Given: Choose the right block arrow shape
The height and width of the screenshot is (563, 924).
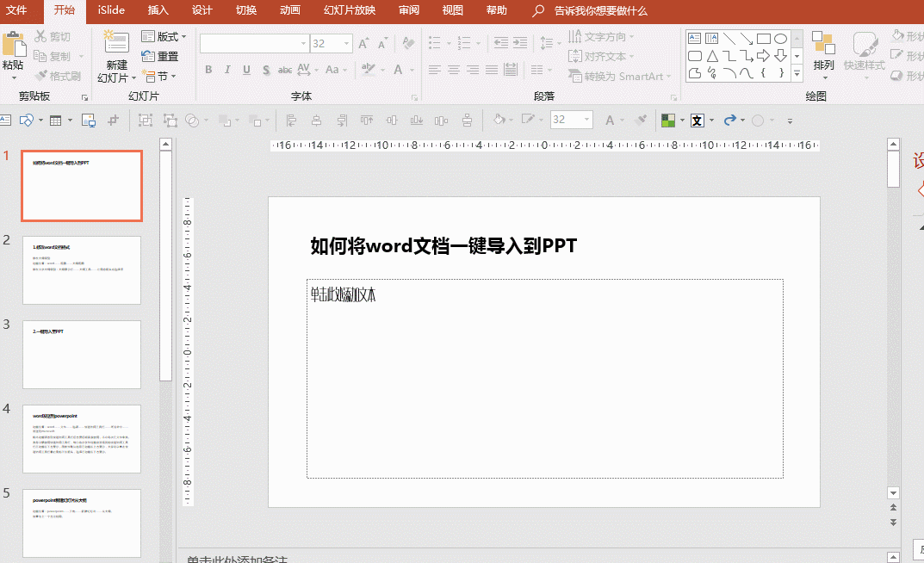Looking at the screenshot, I should [x=763, y=56].
